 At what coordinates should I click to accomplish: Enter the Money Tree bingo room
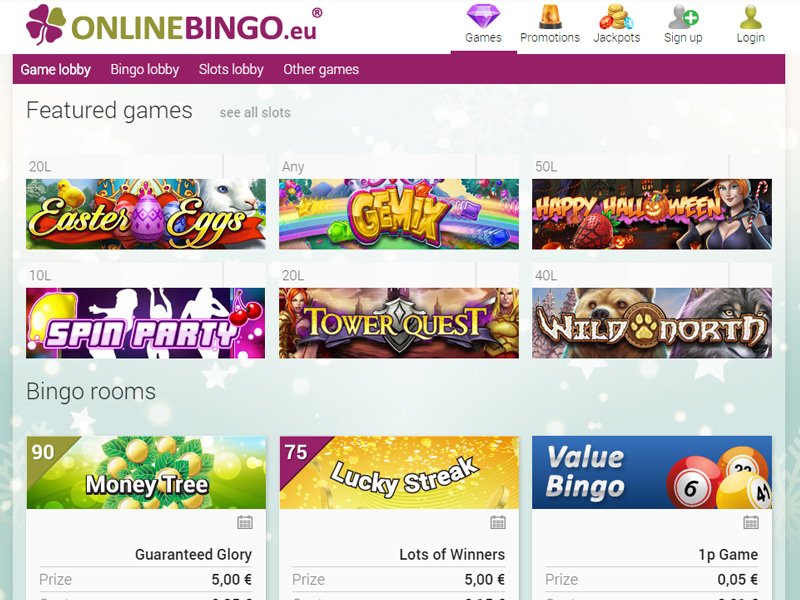(x=146, y=472)
